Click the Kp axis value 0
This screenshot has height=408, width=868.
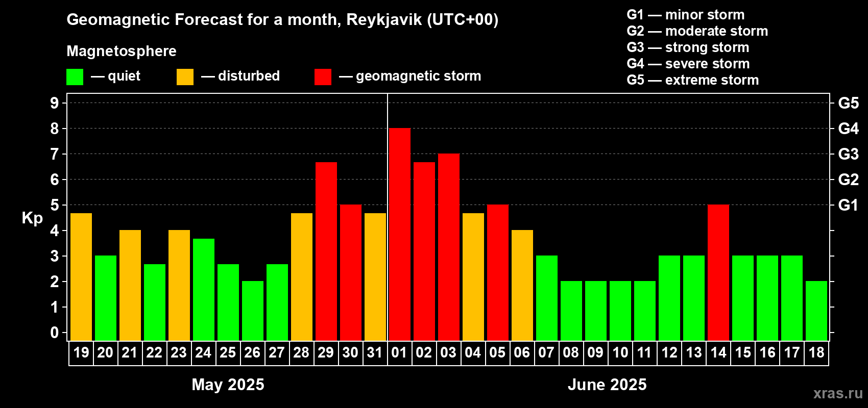[x=55, y=333]
